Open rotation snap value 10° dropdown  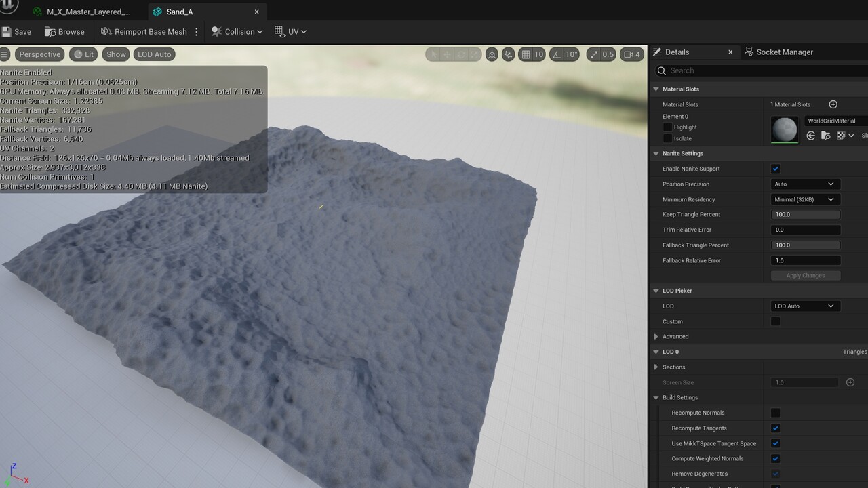point(571,54)
